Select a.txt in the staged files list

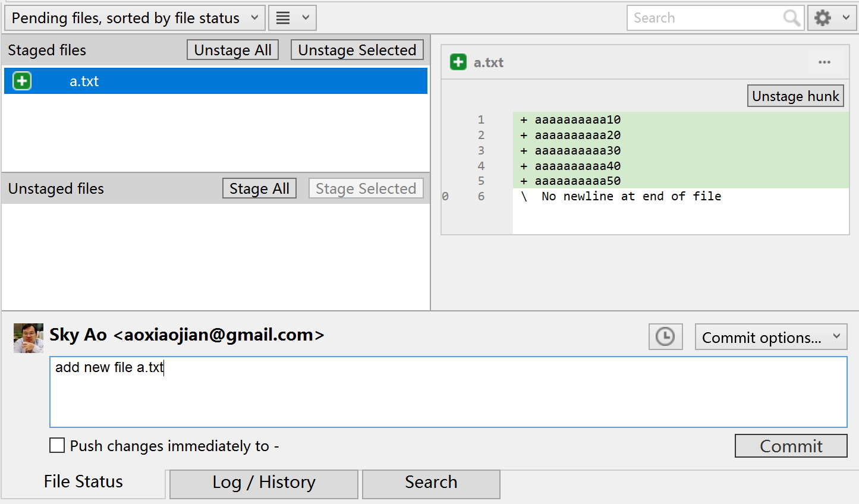click(x=84, y=81)
